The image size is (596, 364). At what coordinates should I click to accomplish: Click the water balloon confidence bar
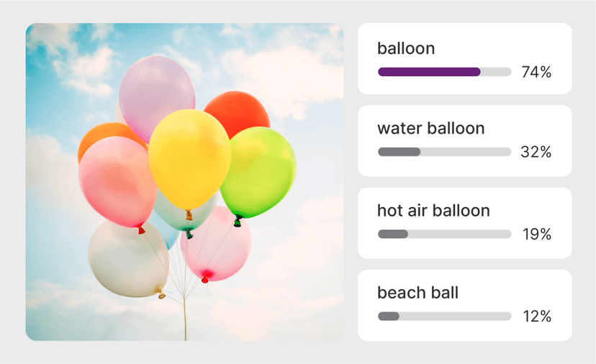pyautogui.click(x=444, y=152)
